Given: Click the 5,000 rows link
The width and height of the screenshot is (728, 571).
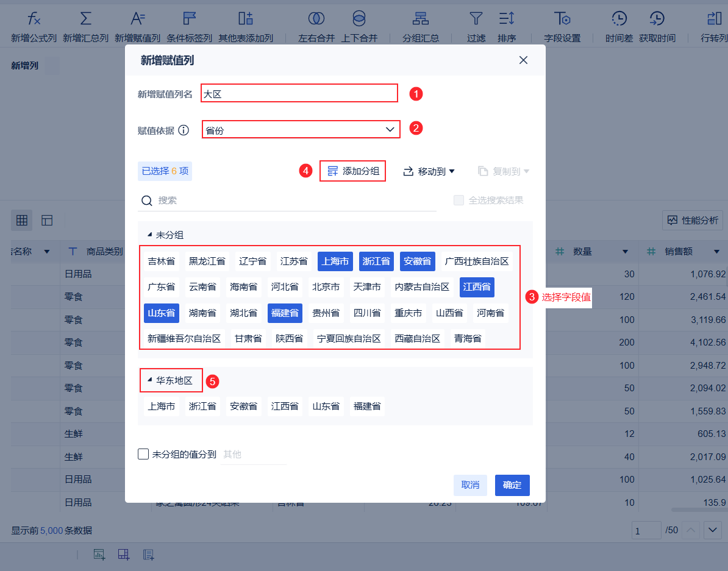Looking at the screenshot, I should click(x=51, y=530).
